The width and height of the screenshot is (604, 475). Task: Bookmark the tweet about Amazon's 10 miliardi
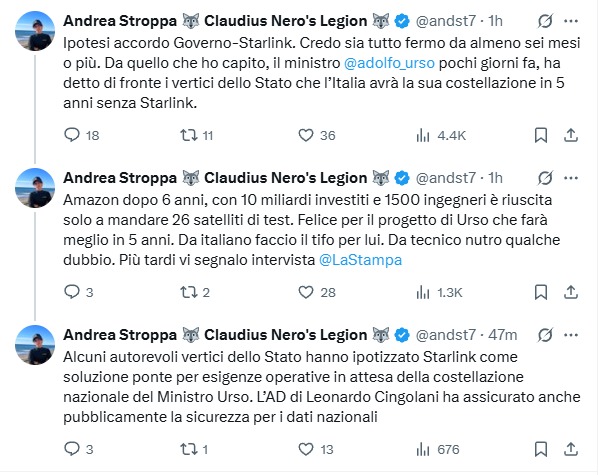click(540, 292)
